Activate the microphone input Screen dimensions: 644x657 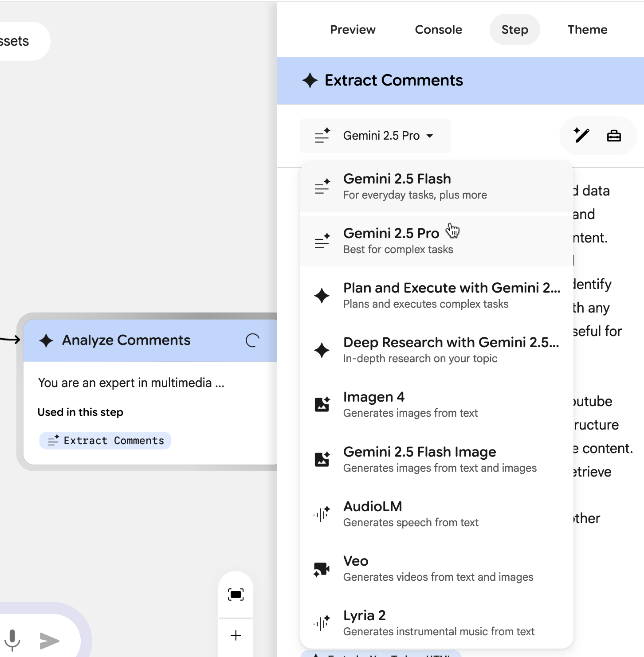coord(12,640)
